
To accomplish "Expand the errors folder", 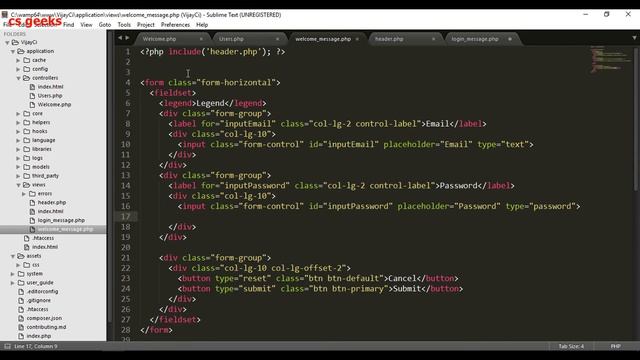I will tap(24, 194).
